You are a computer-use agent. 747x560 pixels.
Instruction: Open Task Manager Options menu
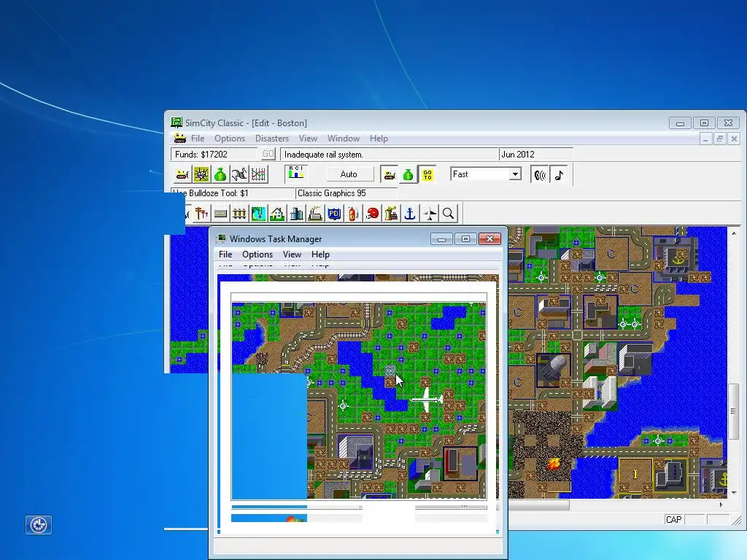pos(258,254)
